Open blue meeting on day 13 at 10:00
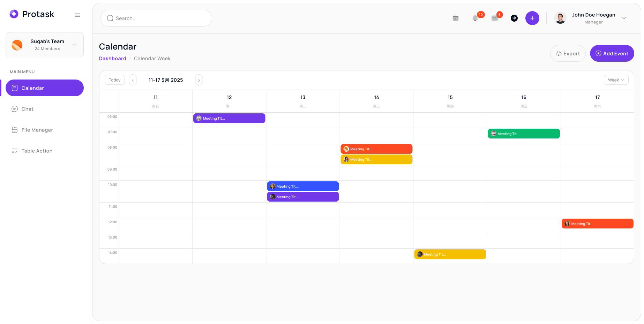Screen dimensions: 644x324 pos(303,186)
